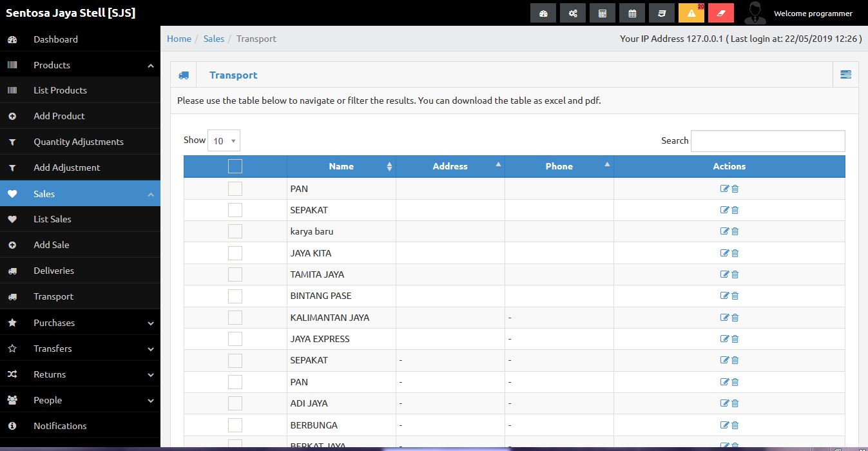Click the red eraser icon in header
The width and height of the screenshot is (868, 451).
tap(720, 13)
